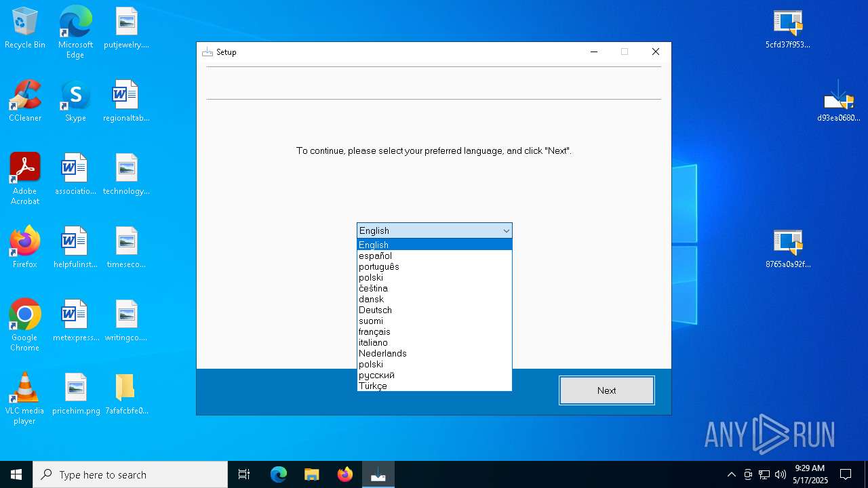Image resolution: width=868 pixels, height=488 pixels.
Task: Close the Setup window
Action: click(x=656, y=52)
